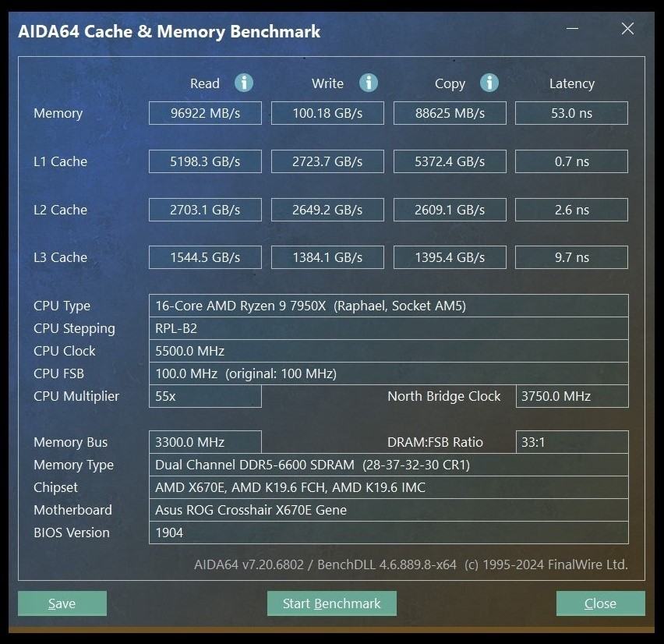Screen dimensions: 664x644
Task: Click the Chipset field AMD X670E
Action: (x=389, y=487)
